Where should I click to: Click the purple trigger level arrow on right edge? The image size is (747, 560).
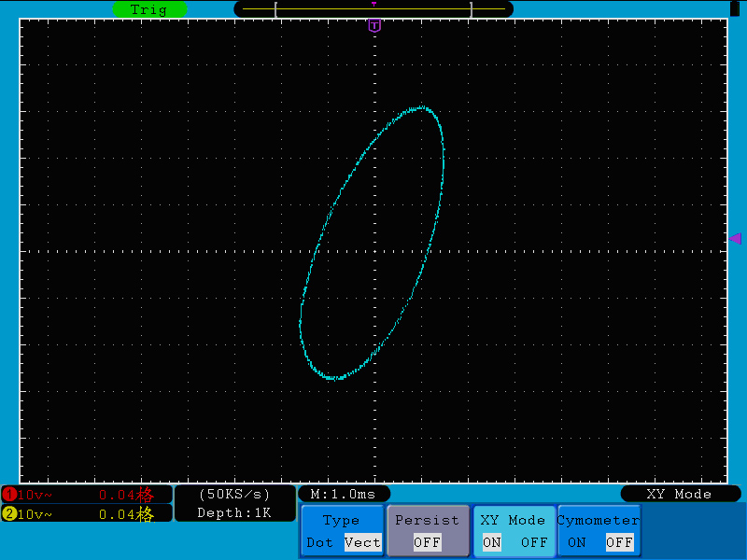point(735,238)
